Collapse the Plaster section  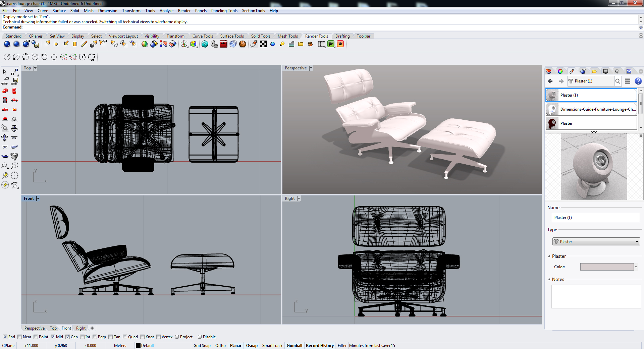[x=549, y=256]
